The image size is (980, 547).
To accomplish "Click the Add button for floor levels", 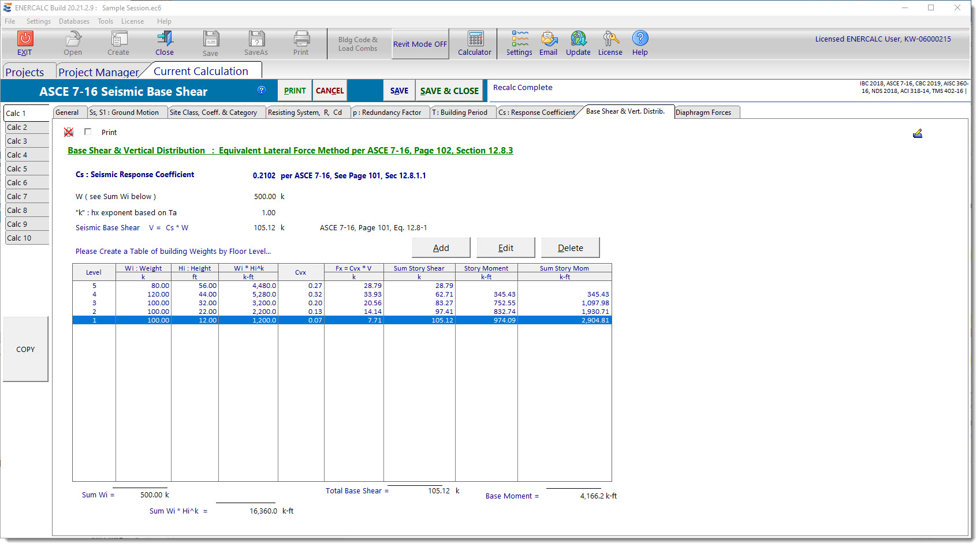I will point(441,248).
